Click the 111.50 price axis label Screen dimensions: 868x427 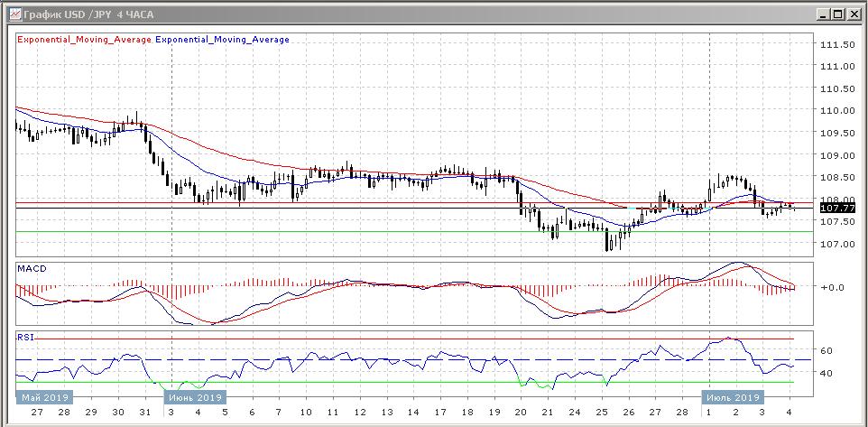tap(838, 44)
